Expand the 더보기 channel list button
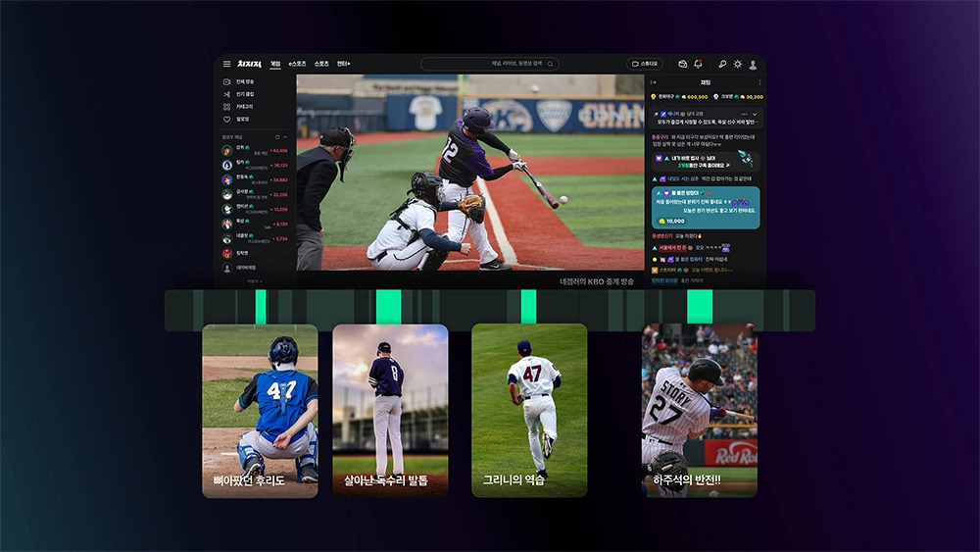The height and width of the screenshot is (552, 980). (254, 281)
